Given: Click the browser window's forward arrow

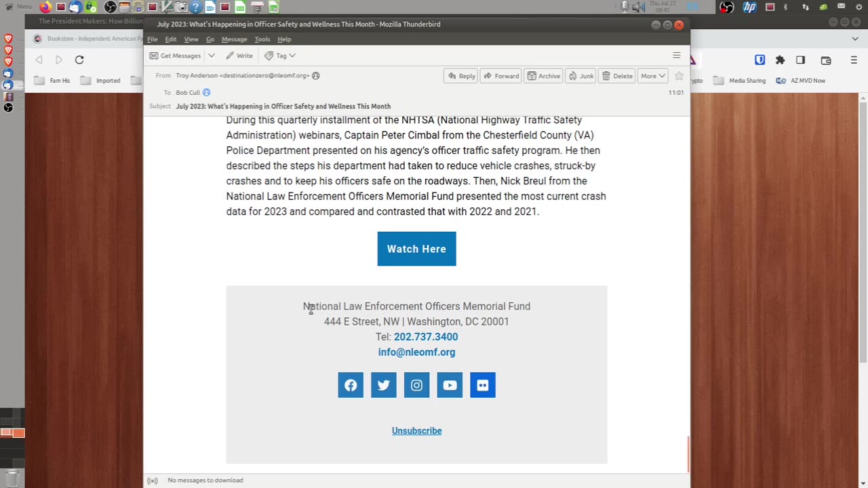Looking at the screenshot, I should tap(59, 60).
